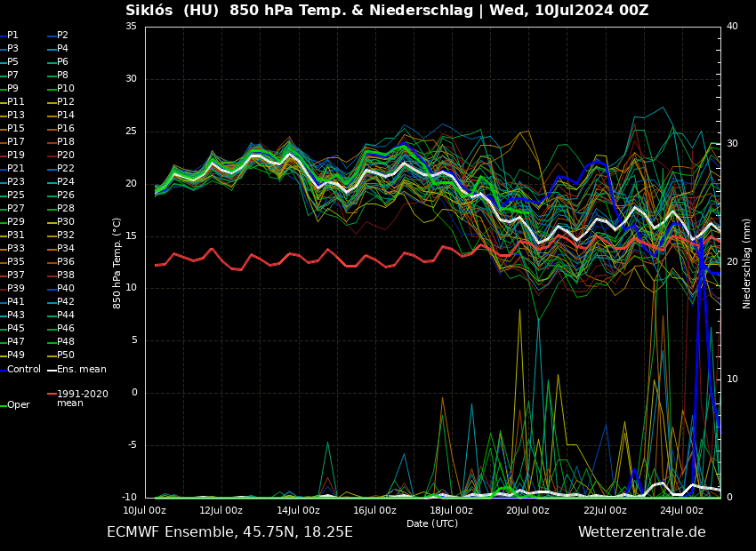756x551 pixels.
Task: Open the Wetterzentrale.de link text
Action: pos(641,532)
